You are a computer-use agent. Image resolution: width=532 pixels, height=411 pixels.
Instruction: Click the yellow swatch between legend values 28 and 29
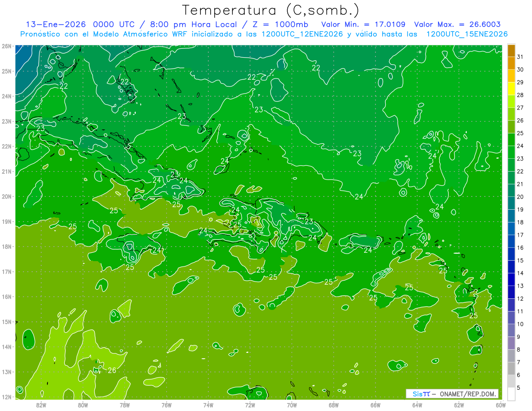tap(511, 89)
